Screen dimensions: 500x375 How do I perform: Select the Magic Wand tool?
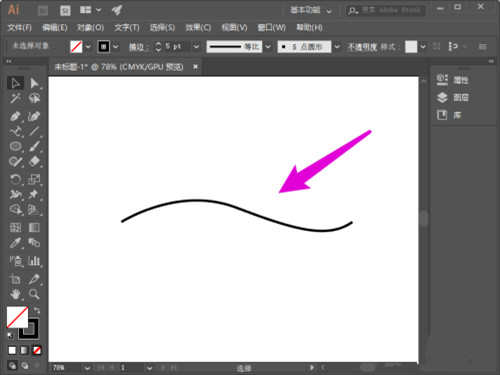15,98
